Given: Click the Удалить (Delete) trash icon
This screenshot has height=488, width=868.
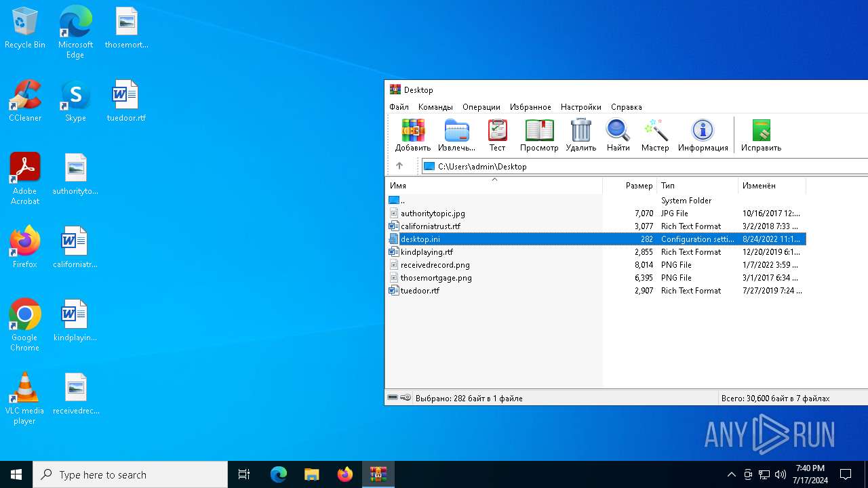Looking at the screenshot, I should point(581,135).
